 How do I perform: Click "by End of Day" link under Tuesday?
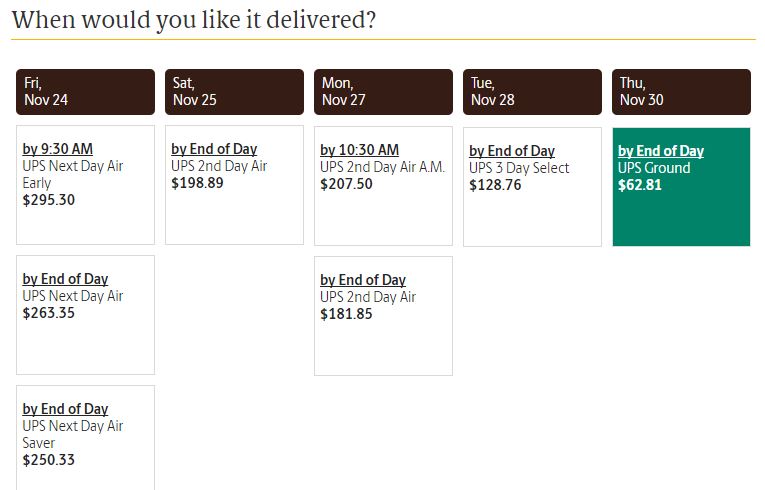(512, 151)
